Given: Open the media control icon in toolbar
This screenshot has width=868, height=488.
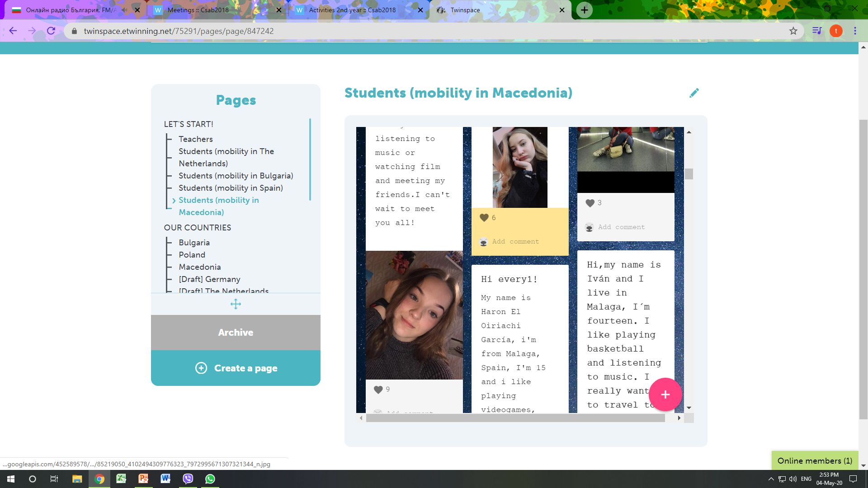Looking at the screenshot, I should 816,31.
